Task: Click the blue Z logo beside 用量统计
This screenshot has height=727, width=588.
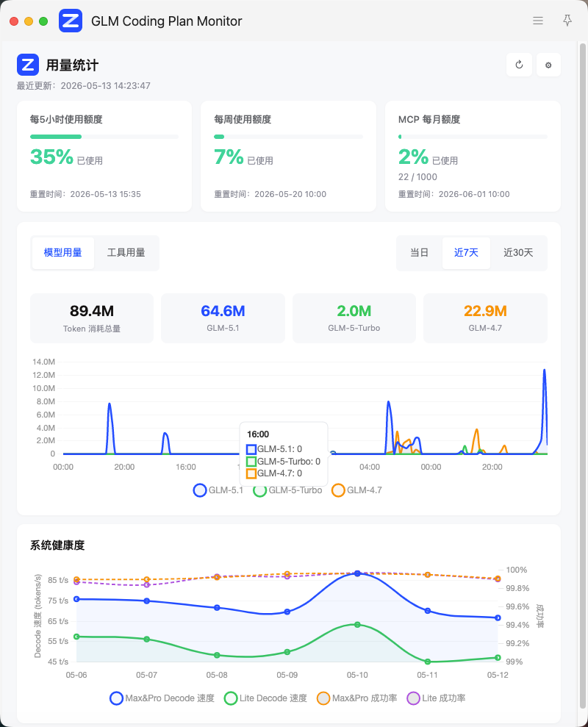Action: tap(28, 65)
